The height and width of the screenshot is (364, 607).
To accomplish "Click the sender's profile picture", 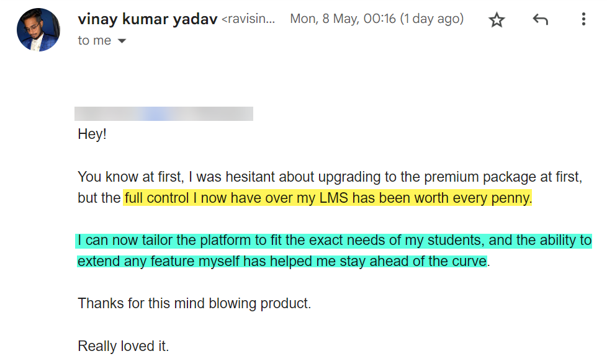I will point(38,30).
